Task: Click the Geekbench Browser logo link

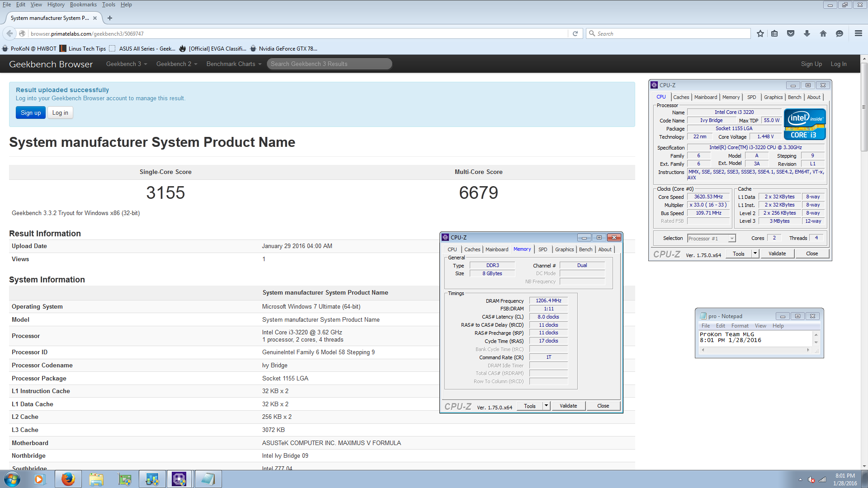Action: [51, 64]
